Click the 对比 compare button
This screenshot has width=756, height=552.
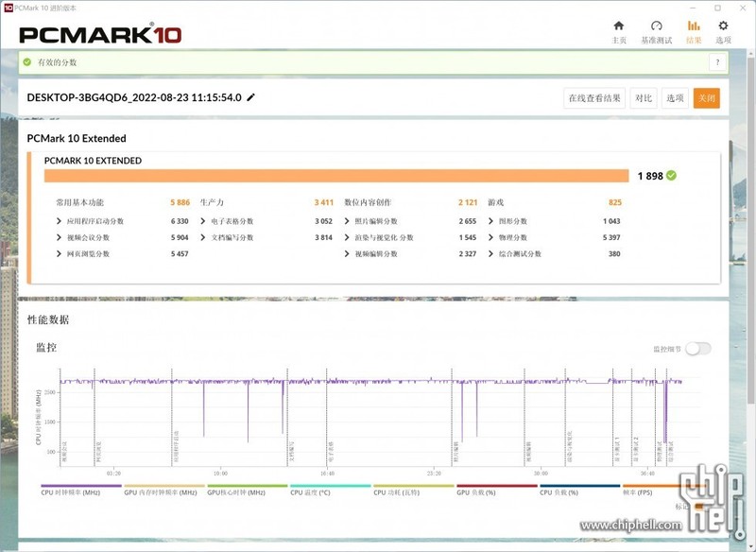[x=644, y=98]
